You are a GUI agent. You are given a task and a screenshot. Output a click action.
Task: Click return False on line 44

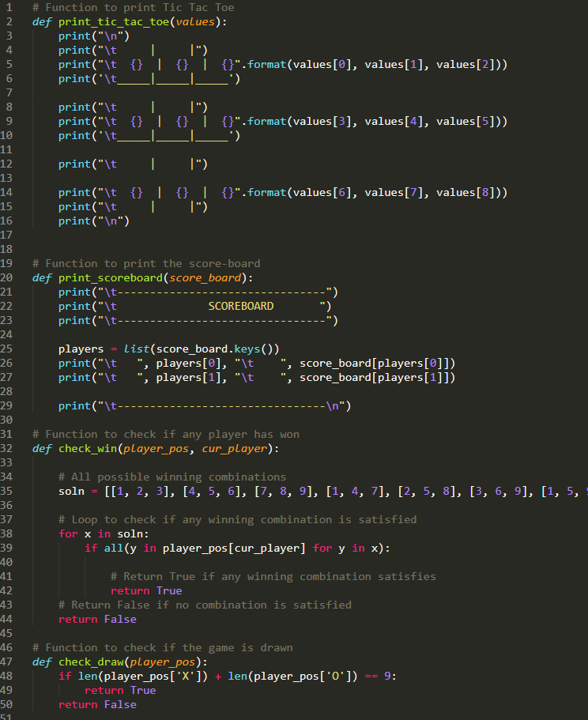(x=97, y=620)
